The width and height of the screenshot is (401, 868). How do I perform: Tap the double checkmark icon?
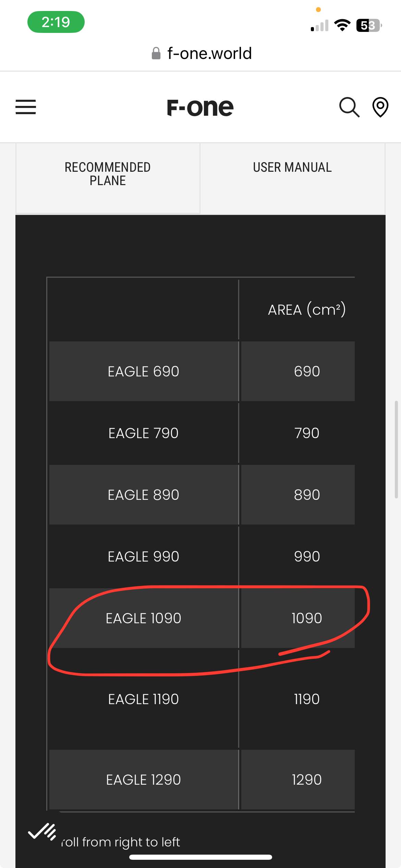pyautogui.click(x=42, y=831)
